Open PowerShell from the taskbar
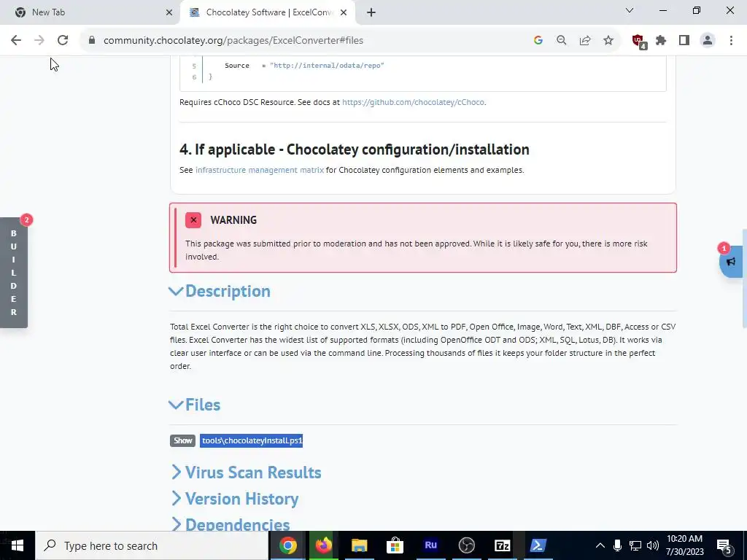This screenshot has width=747, height=560. [538, 545]
